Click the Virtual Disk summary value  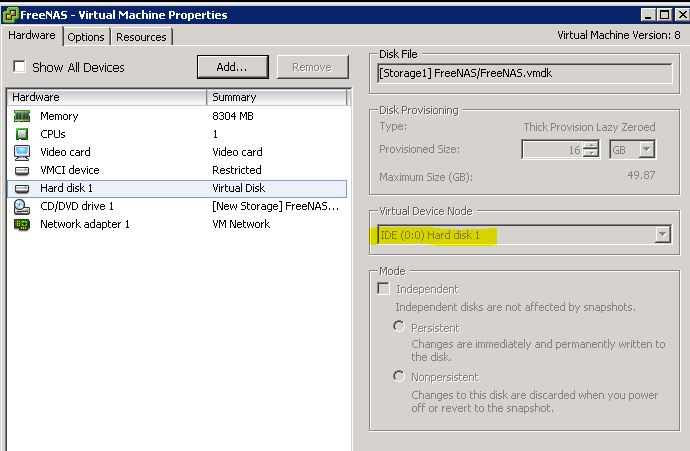pos(239,188)
